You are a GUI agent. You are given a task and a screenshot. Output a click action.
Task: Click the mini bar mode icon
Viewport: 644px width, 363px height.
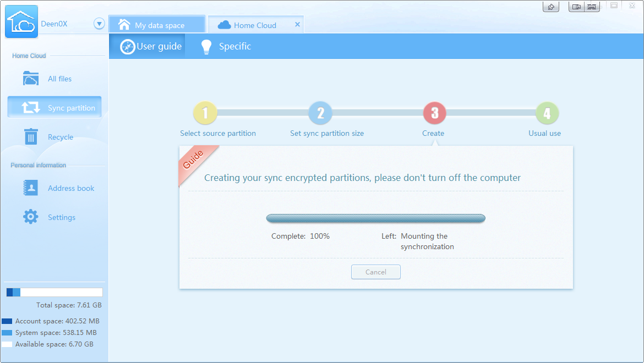point(592,7)
